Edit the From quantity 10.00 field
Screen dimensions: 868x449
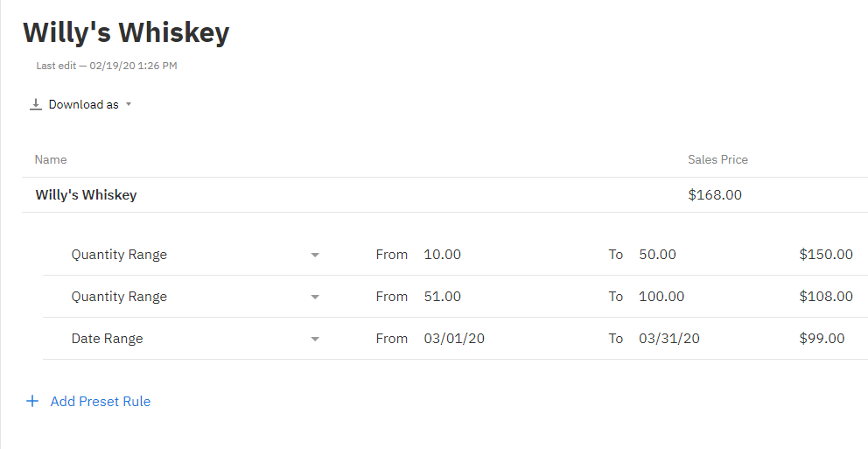click(x=442, y=255)
